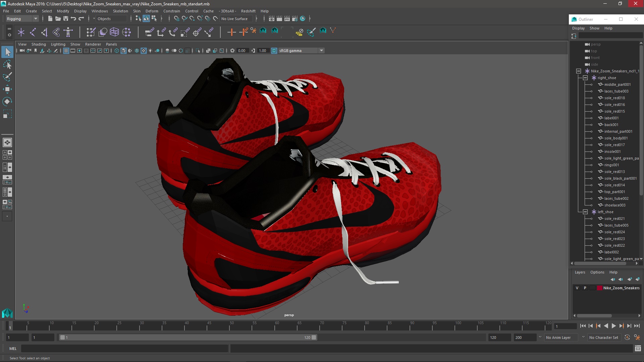The height and width of the screenshot is (362, 644).
Task: Activate the Lasso select tool
Action: point(7,64)
